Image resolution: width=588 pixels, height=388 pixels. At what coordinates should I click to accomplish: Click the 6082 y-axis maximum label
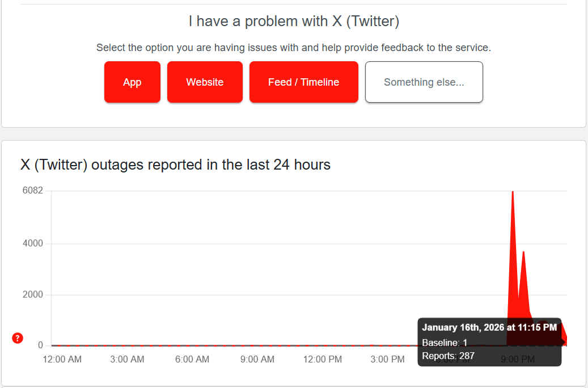pos(32,191)
